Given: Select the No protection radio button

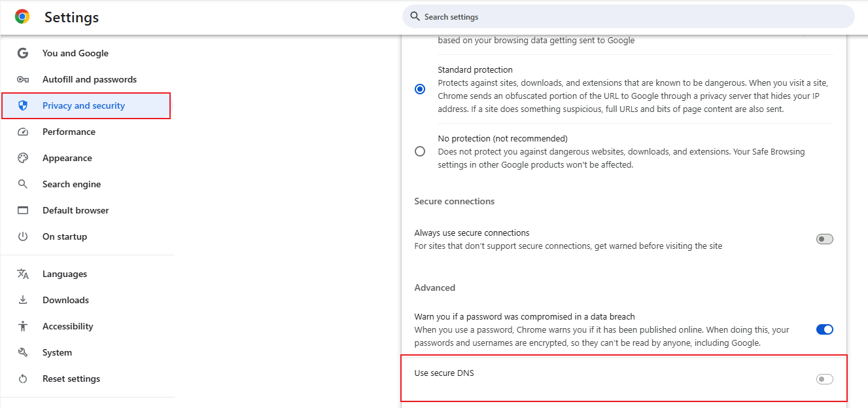Looking at the screenshot, I should pos(420,151).
